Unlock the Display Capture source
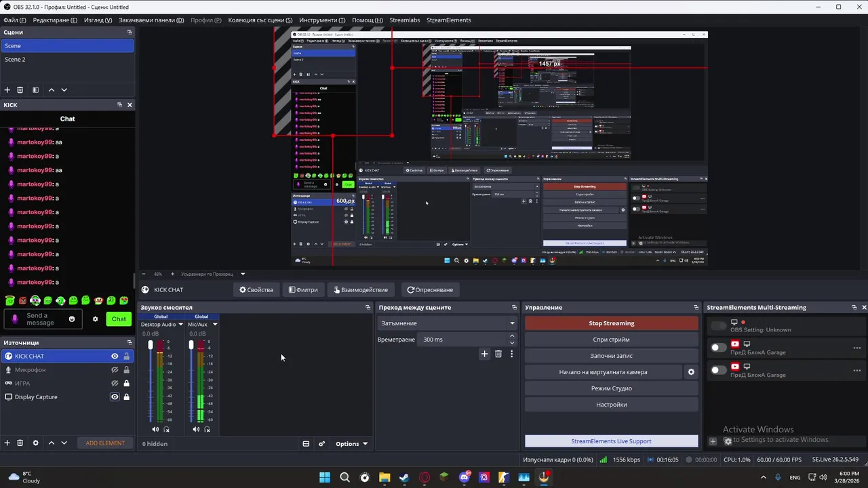This screenshot has height=488, width=868. (126, 396)
